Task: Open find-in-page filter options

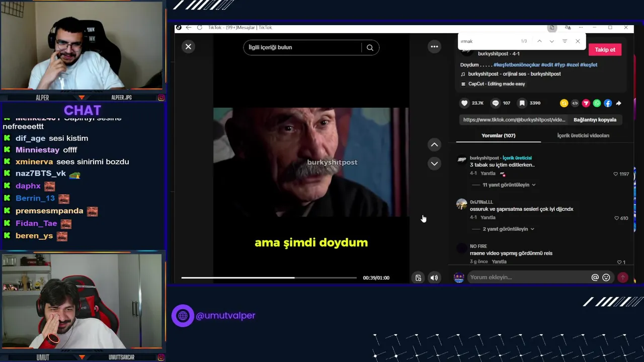Action: [x=565, y=41]
